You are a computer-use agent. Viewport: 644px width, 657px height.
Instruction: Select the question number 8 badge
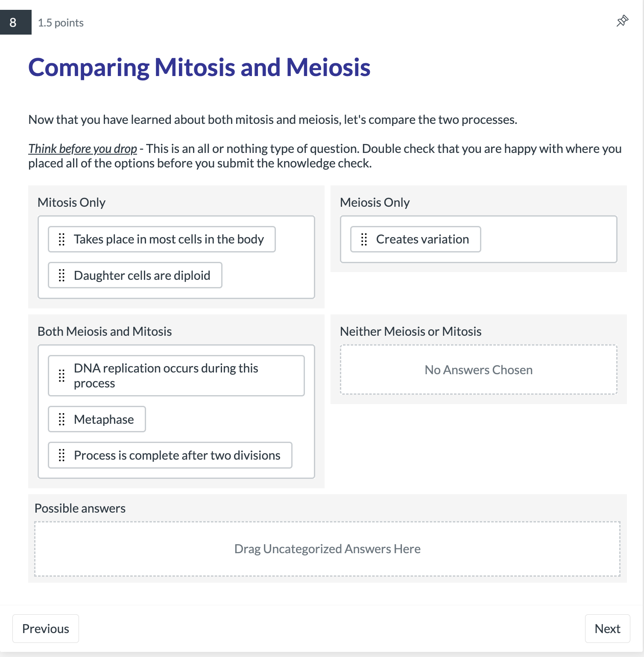[13, 22]
